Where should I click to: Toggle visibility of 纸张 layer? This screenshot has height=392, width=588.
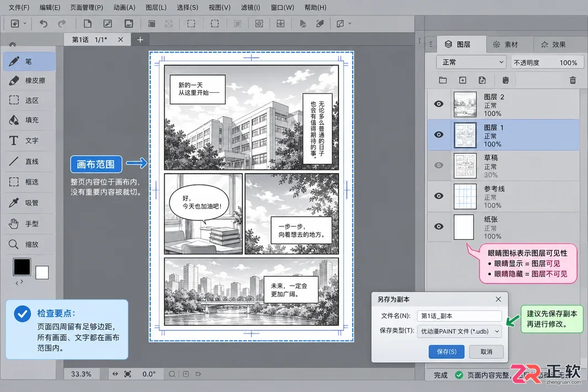[x=439, y=226]
